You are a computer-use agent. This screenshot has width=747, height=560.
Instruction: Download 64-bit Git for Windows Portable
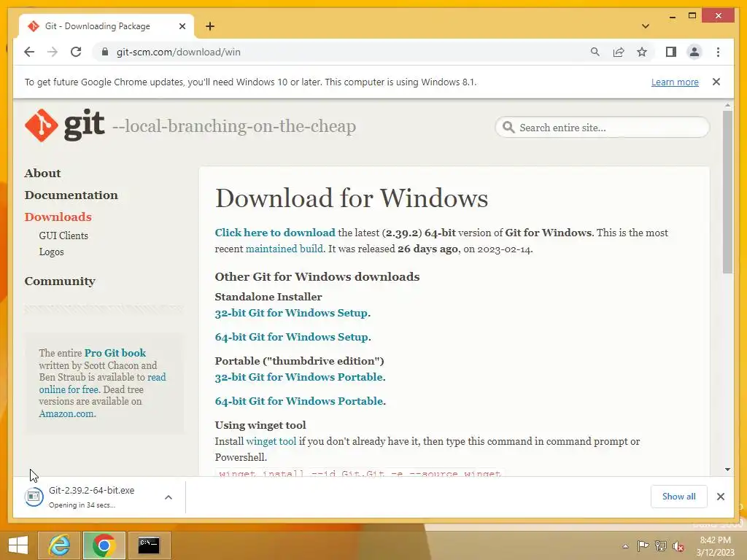tap(298, 401)
